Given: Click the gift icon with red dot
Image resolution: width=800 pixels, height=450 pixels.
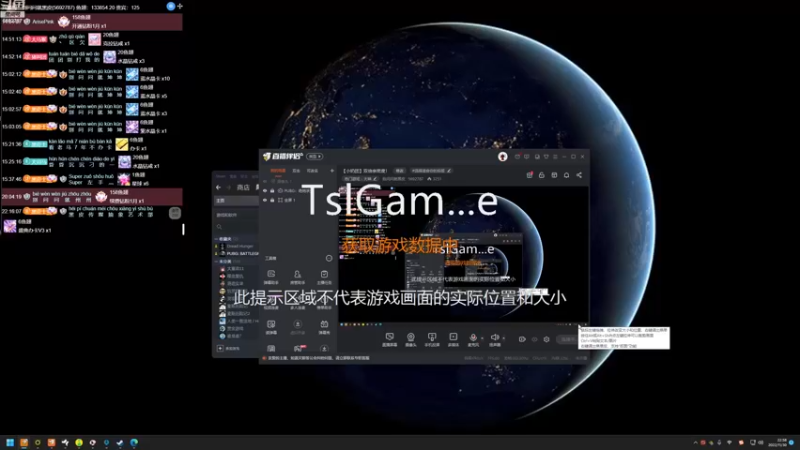Looking at the screenshot, I should 530,175.
